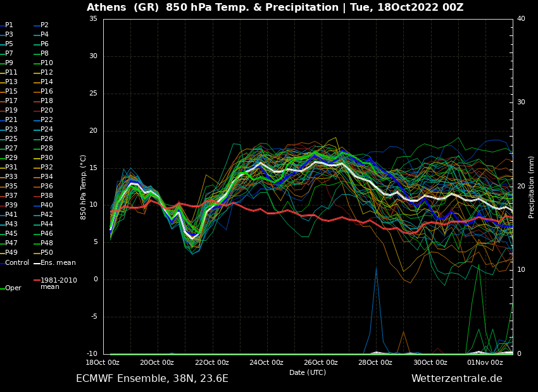Open the Wetterzentrale.de credit text
This screenshot has height=392, width=538.
(457, 379)
